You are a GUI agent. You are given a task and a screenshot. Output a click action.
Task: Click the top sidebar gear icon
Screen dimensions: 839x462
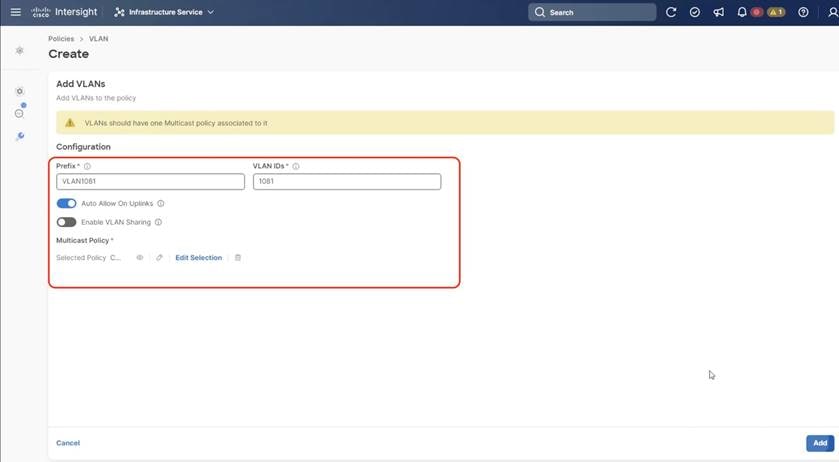(20, 50)
